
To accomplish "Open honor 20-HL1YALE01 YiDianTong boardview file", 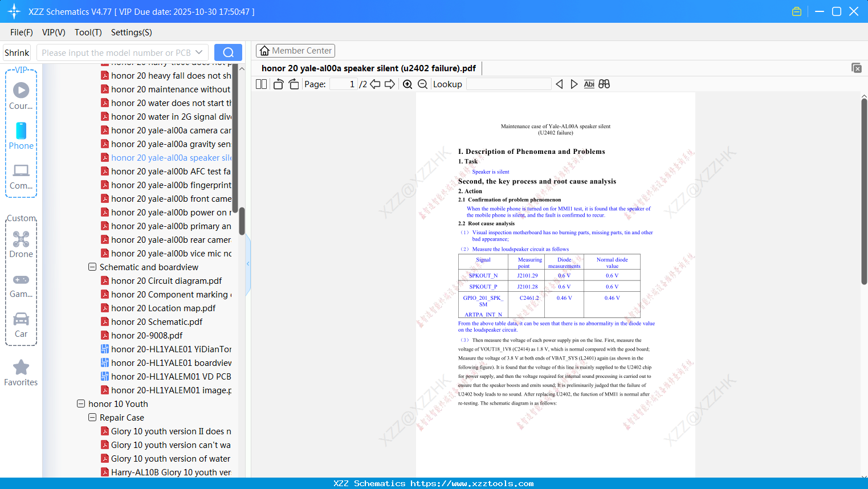I will (166, 349).
